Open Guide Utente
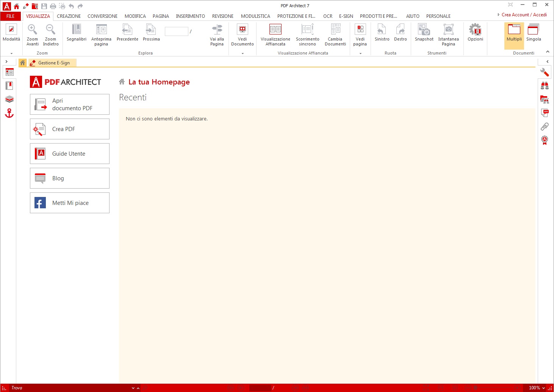554x392 pixels. click(70, 154)
